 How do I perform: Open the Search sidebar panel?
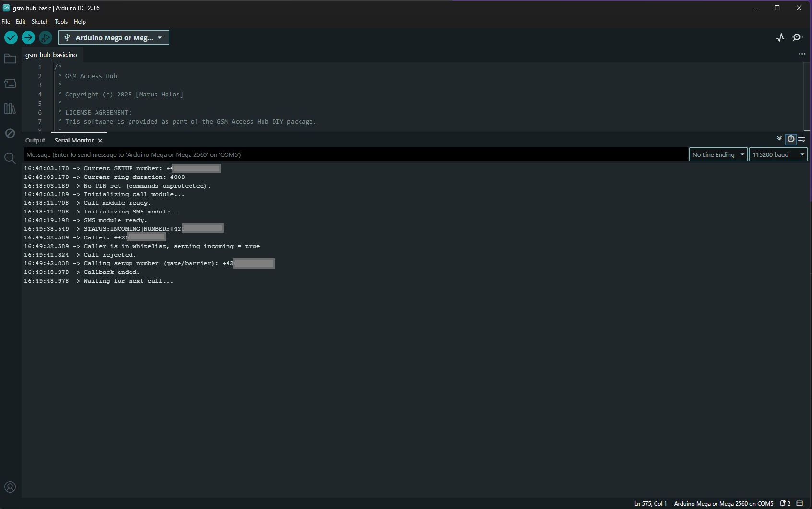tap(10, 158)
